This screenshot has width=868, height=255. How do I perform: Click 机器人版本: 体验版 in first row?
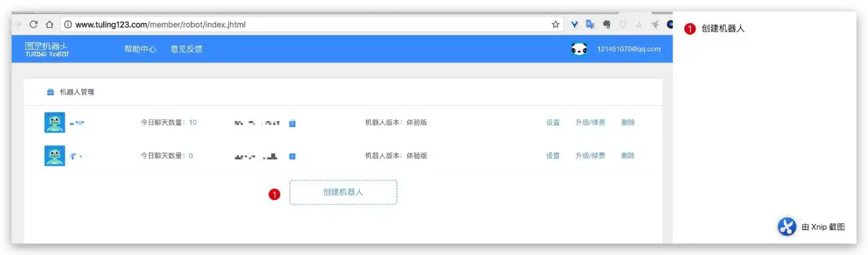click(396, 123)
